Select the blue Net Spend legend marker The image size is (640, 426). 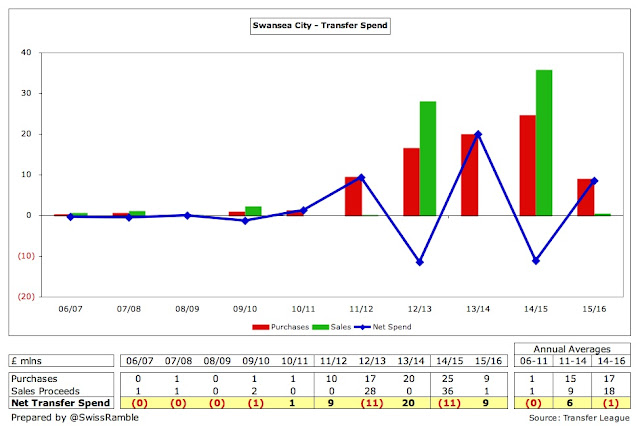(362, 327)
